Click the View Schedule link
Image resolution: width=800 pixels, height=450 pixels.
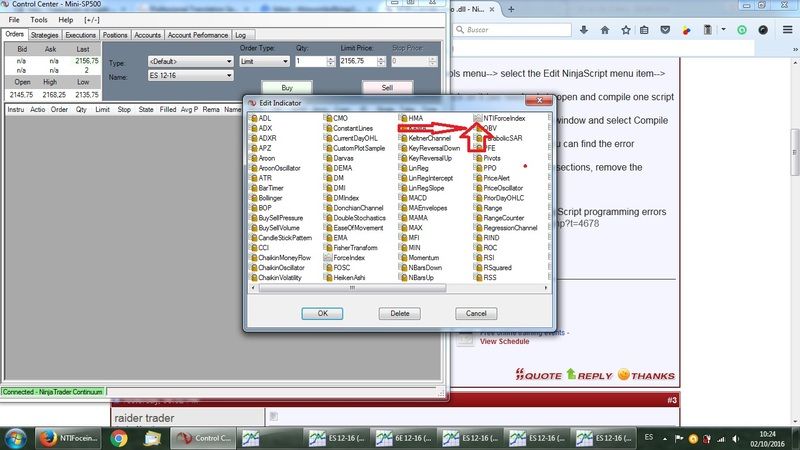point(504,341)
